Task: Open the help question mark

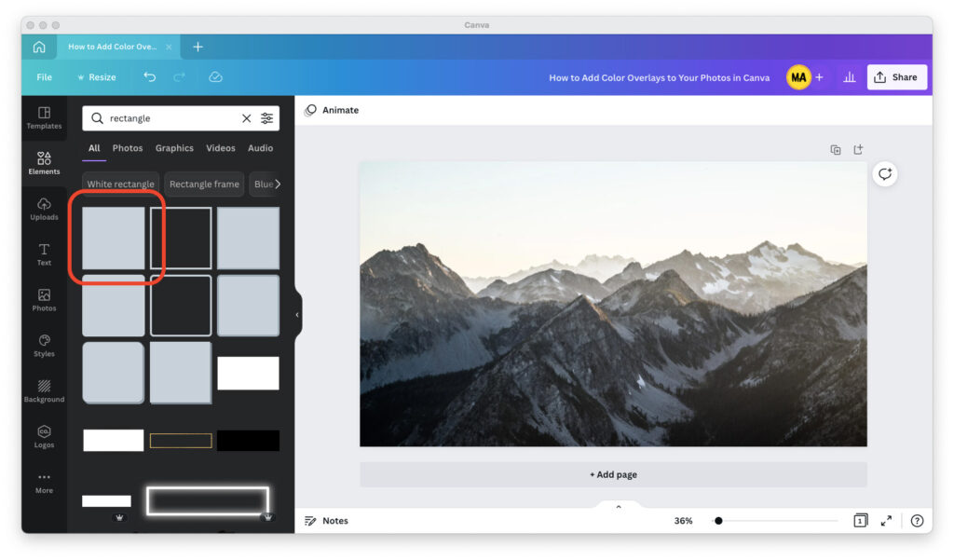Action: [917, 521]
